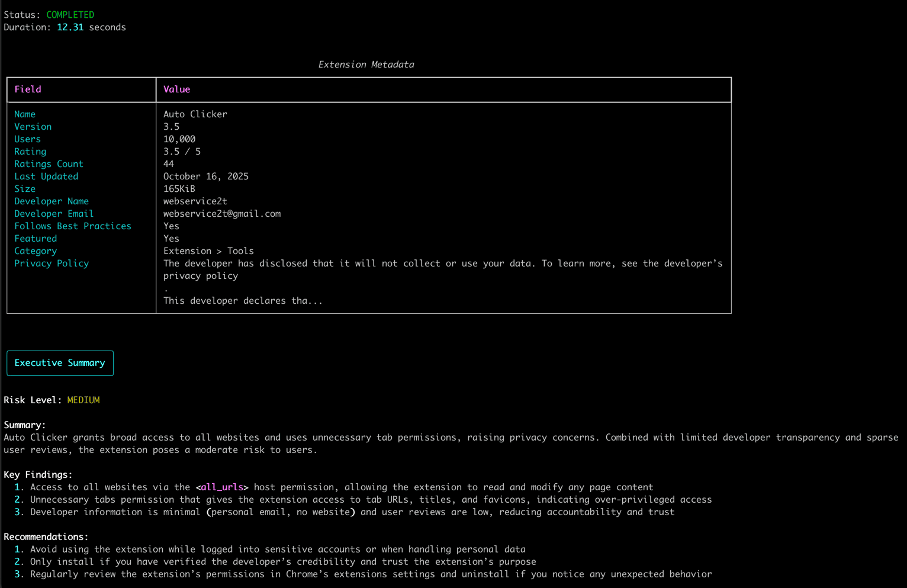
Task: Click the Users field label
Action: tap(27, 139)
